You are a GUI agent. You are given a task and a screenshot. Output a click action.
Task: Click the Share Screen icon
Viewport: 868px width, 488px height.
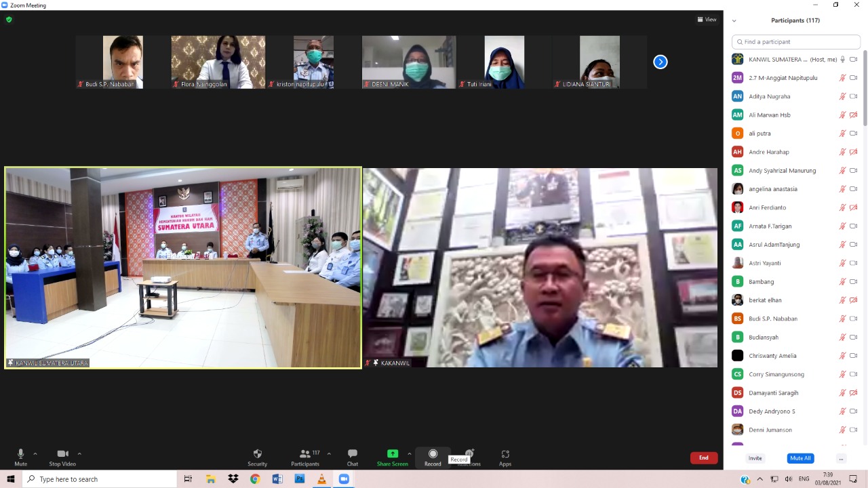[x=393, y=454]
